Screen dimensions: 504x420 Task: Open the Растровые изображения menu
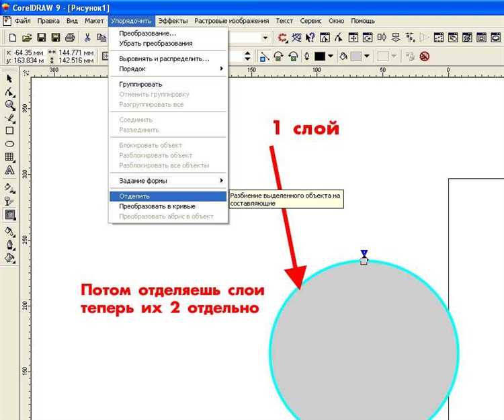(x=231, y=21)
